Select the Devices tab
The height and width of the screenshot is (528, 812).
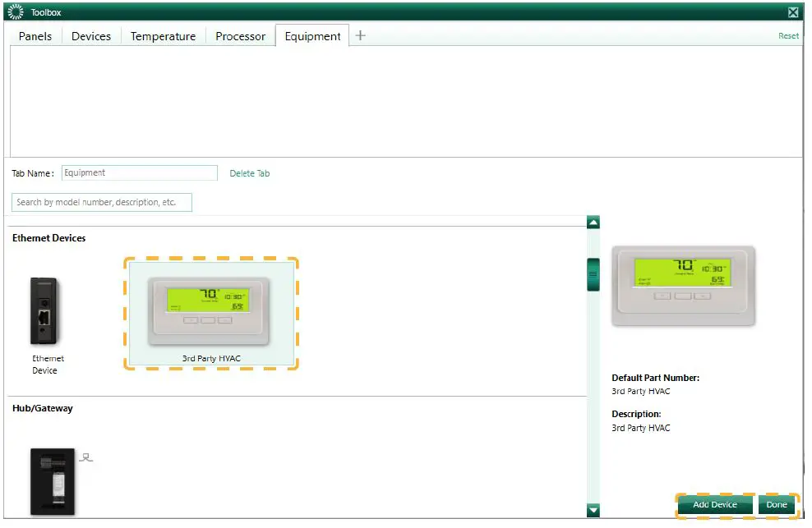coord(90,35)
